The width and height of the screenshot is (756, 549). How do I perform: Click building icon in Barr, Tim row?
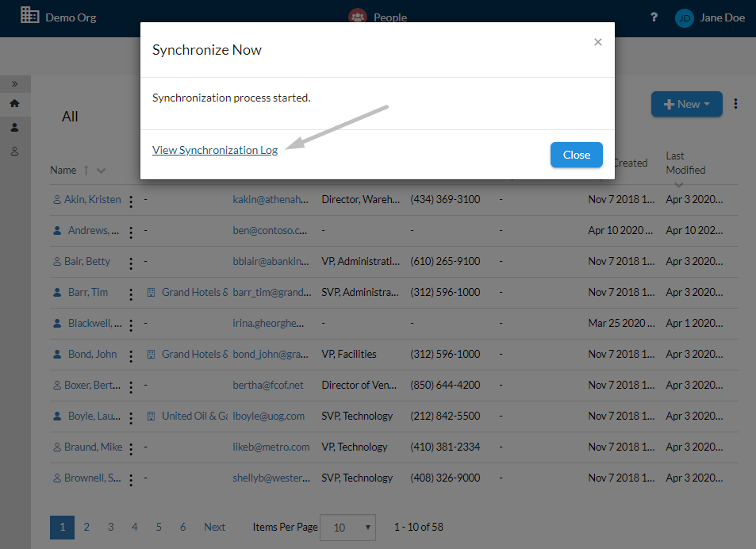(151, 292)
